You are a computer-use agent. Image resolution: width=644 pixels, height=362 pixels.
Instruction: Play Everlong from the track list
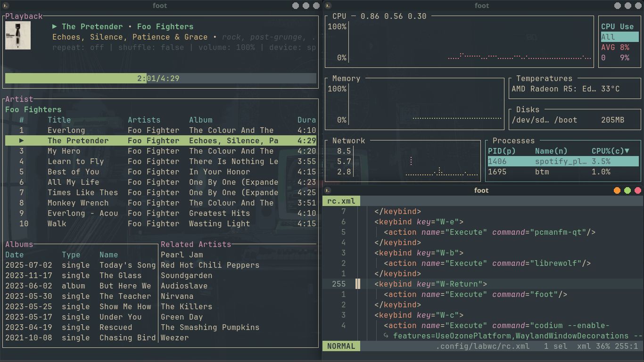(65, 130)
